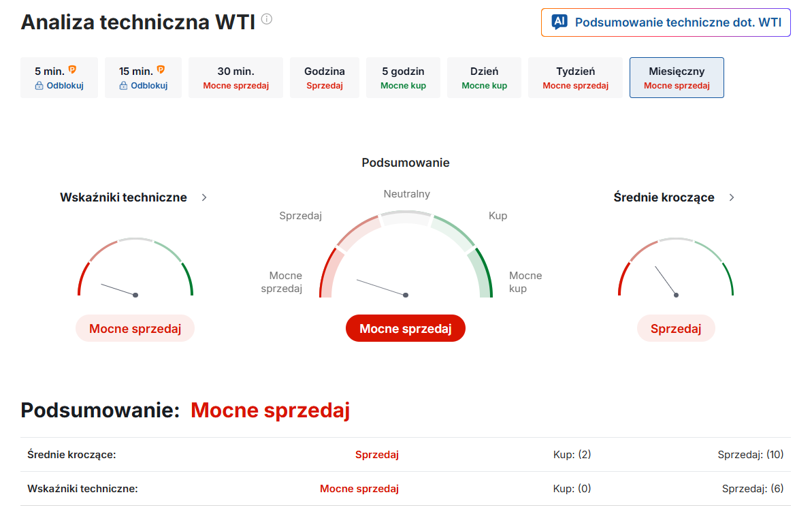Click the Odblokuj link under 15 min.
This screenshot has width=812, height=514.
coord(149,86)
